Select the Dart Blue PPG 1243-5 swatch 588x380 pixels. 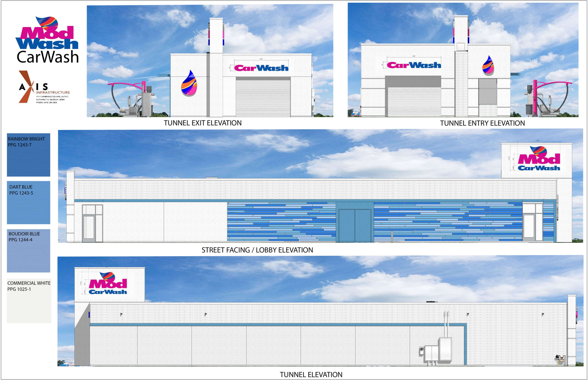(x=29, y=203)
